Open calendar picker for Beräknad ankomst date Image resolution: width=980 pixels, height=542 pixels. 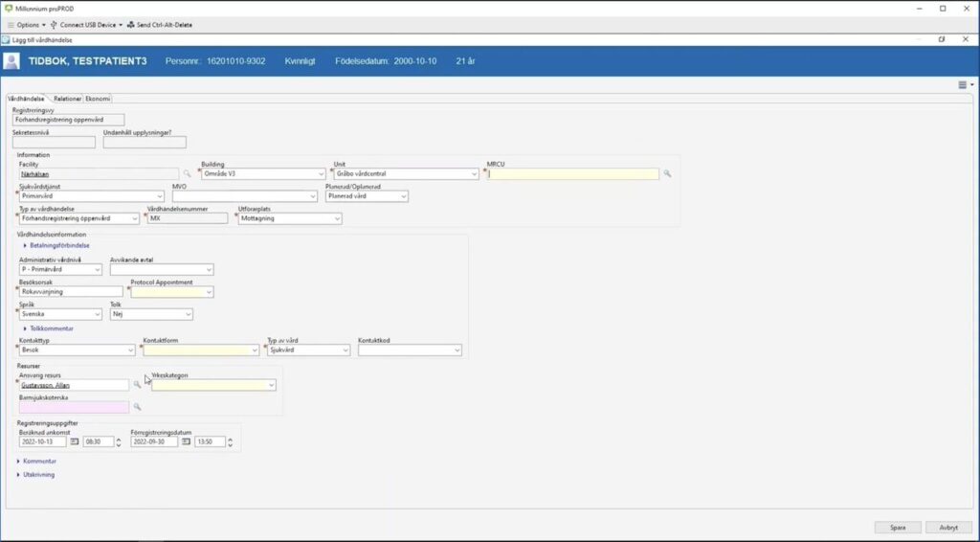pyautogui.click(x=75, y=442)
